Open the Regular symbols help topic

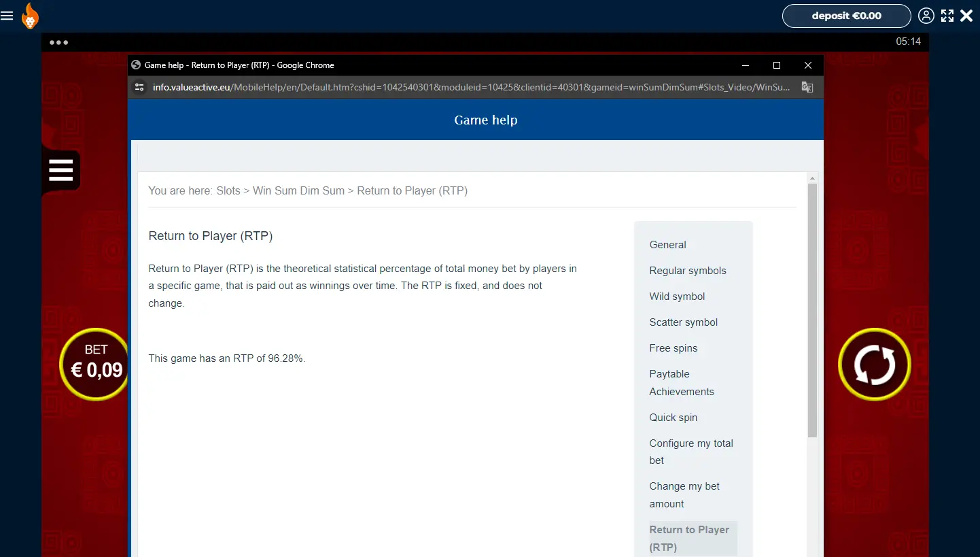click(688, 271)
